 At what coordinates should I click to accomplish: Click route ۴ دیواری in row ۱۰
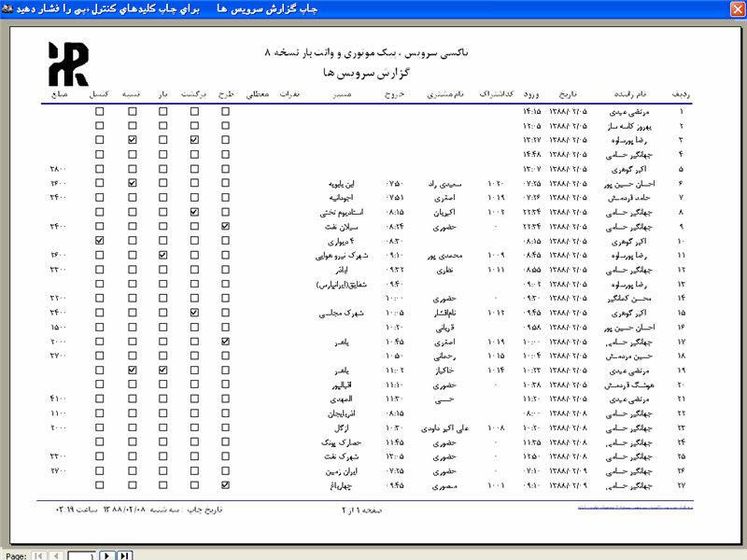342,242
